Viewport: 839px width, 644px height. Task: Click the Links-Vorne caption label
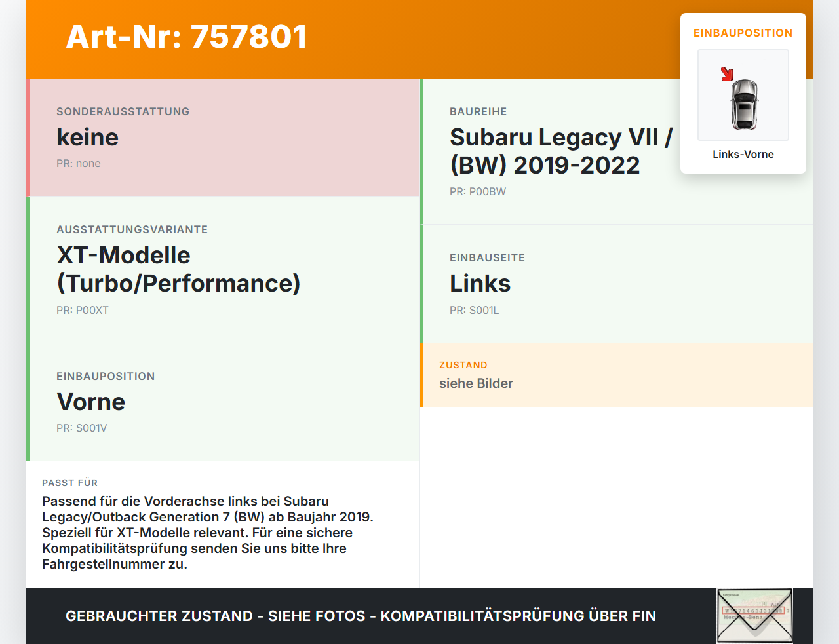pyautogui.click(x=743, y=155)
